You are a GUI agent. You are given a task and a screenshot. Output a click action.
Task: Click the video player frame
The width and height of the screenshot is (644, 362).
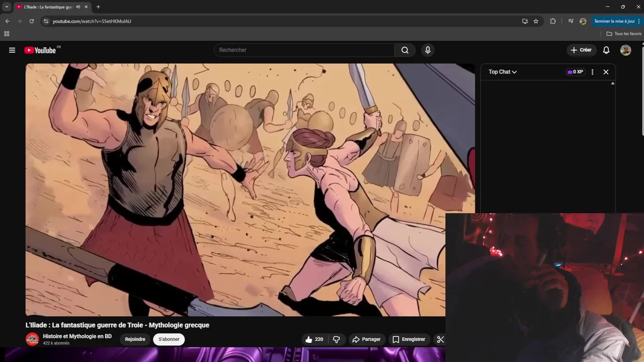250,190
